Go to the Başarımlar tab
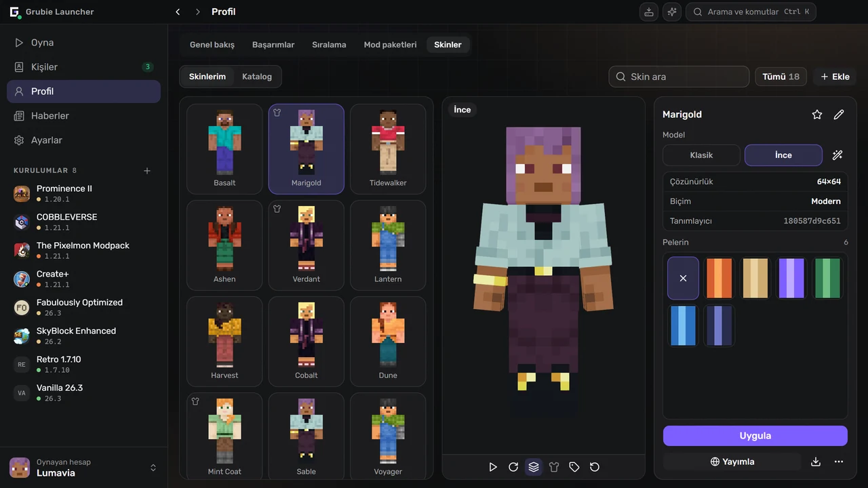Screen dimensions: 868x488 273,45
